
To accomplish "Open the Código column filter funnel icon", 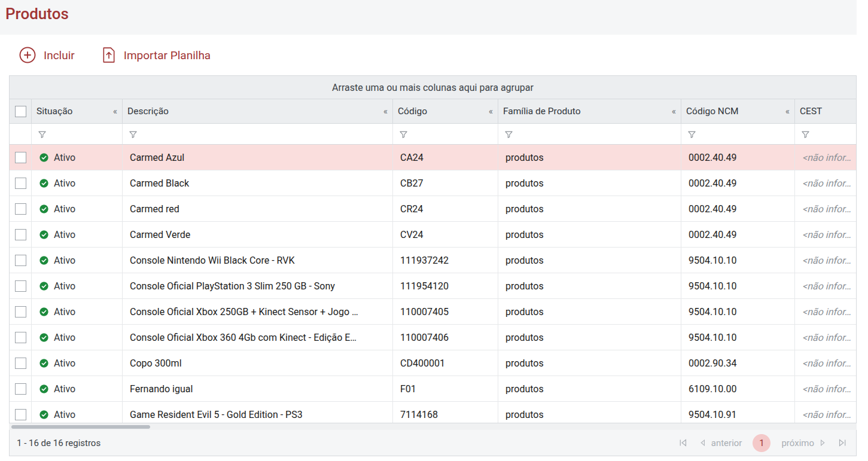I will click(403, 135).
